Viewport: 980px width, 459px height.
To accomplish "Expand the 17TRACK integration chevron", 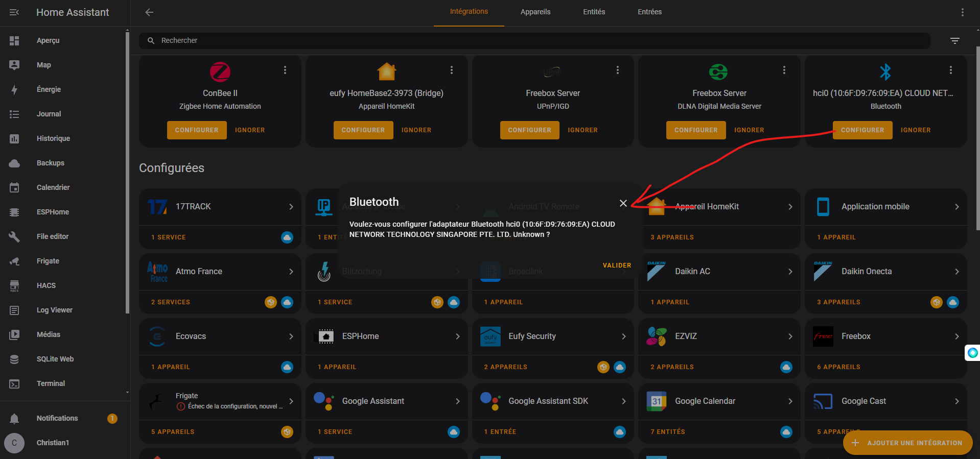I will 291,207.
